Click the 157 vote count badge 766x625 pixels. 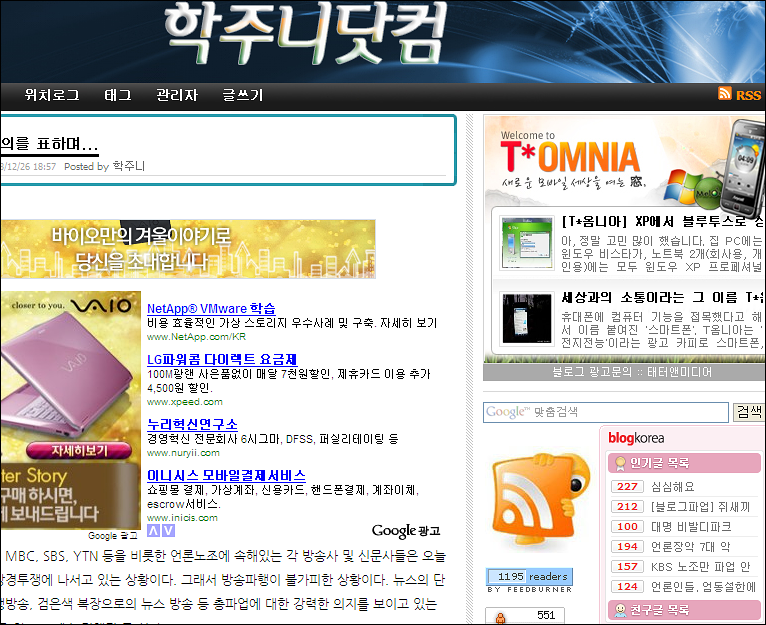click(627, 567)
